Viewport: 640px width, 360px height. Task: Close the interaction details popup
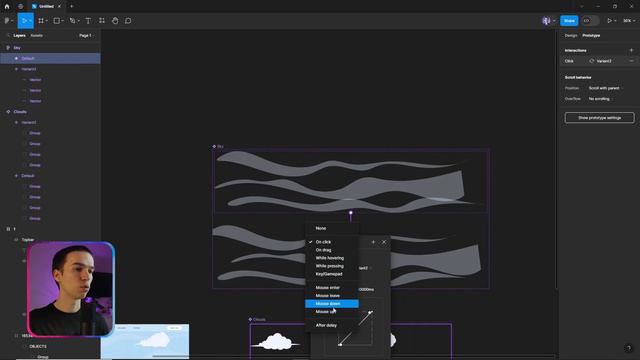(x=384, y=242)
